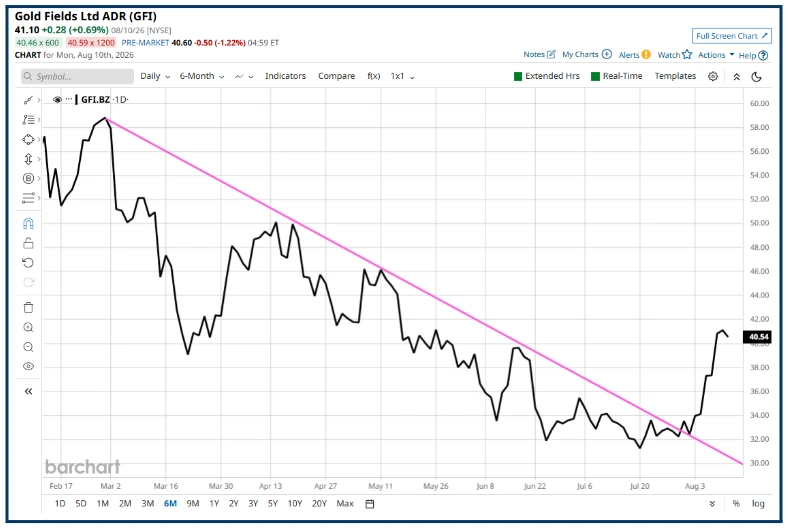Image resolution: width=788 pixels, height=528 pixels.
Task: Select the trend line drawing tool
Action: [28, 100]
